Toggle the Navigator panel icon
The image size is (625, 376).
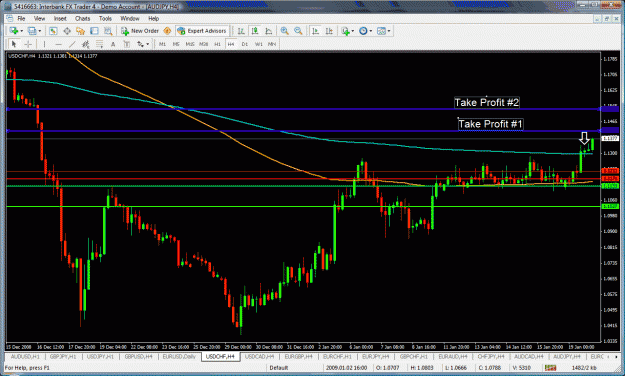81,31
